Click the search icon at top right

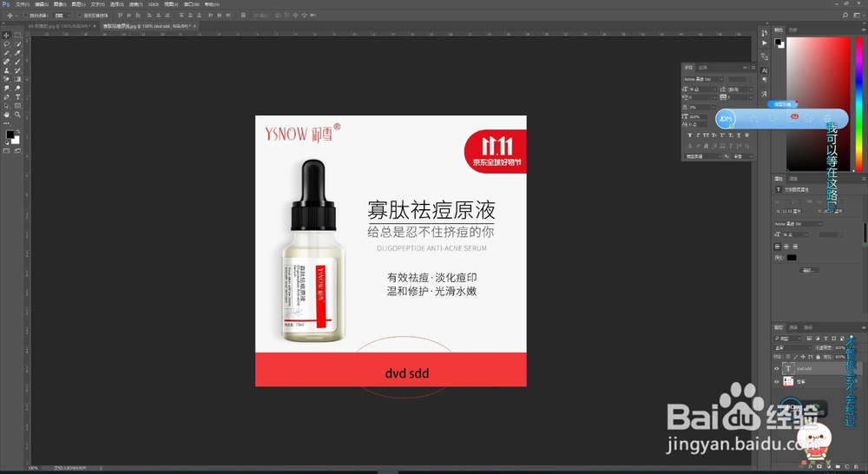pos(845,15)
